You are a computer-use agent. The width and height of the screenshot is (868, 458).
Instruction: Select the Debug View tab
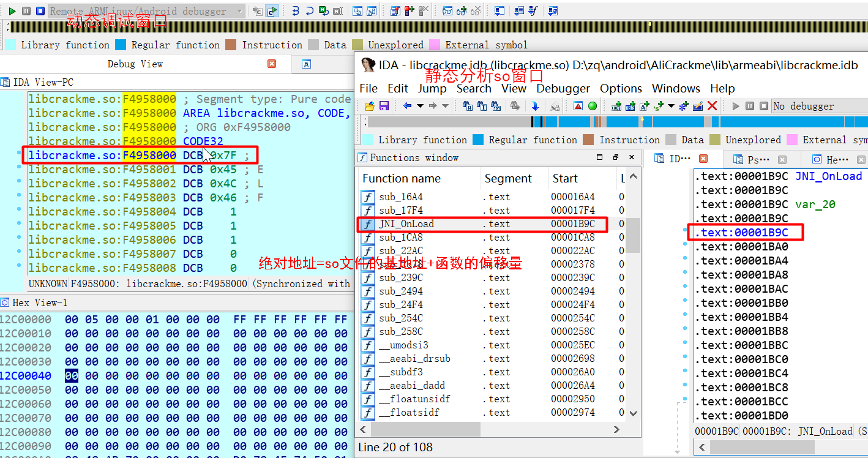coord(135,64)
